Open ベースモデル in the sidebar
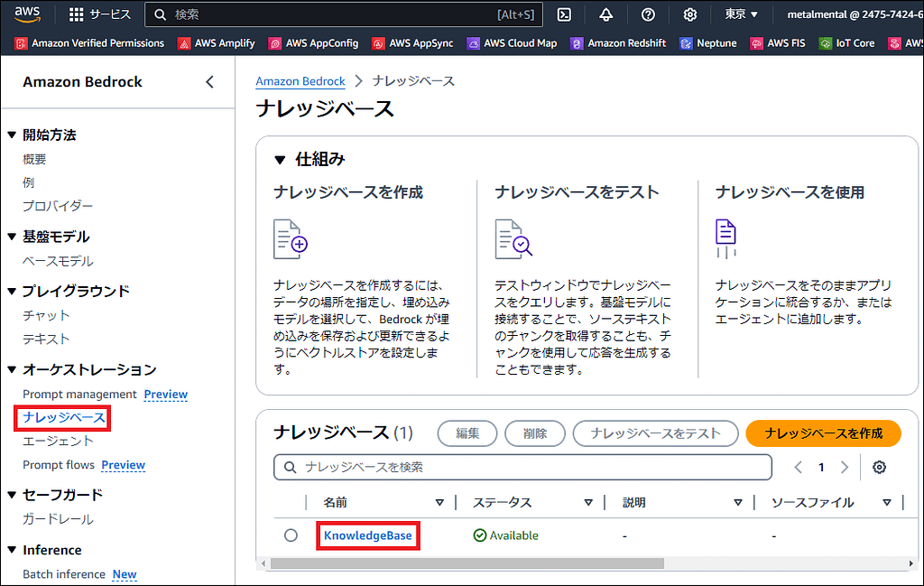Viewport: 924px width, 586px height. click(58, 261)
